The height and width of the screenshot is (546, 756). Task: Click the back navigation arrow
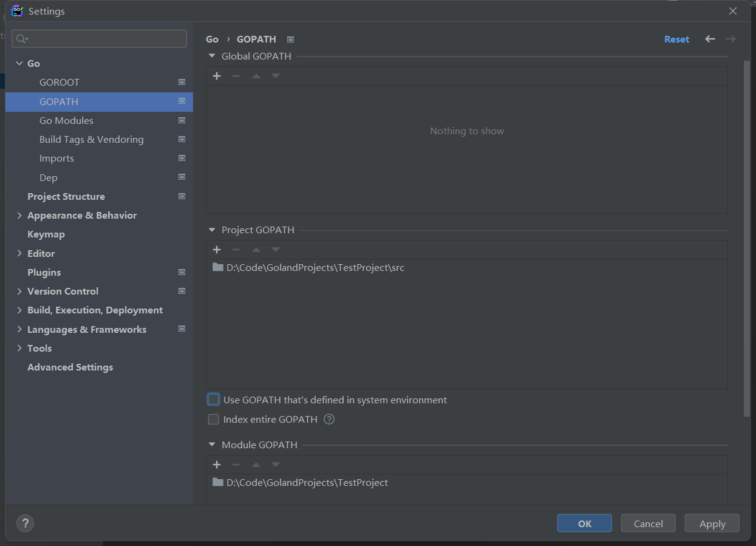[710, 39]
